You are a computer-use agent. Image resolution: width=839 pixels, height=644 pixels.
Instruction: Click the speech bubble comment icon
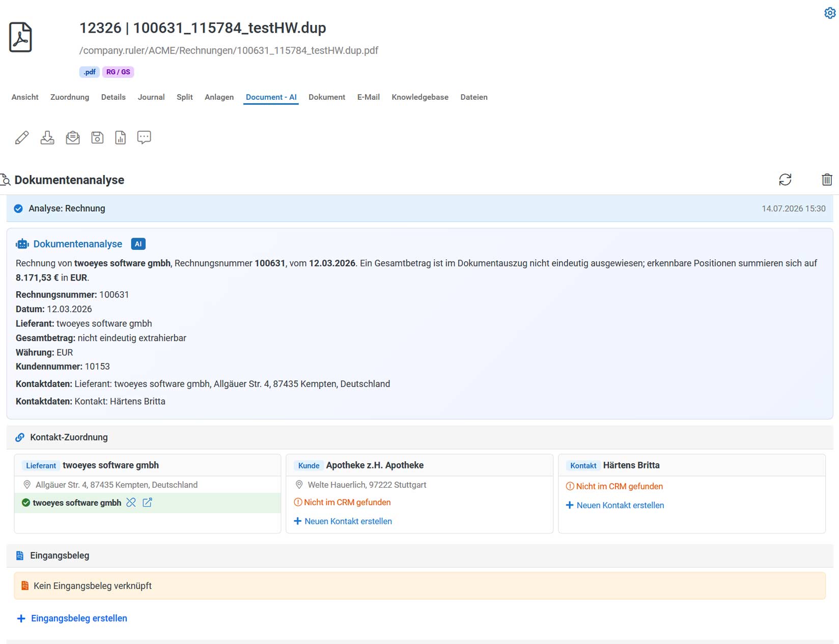pyautogui.click(x=144, y=137)
